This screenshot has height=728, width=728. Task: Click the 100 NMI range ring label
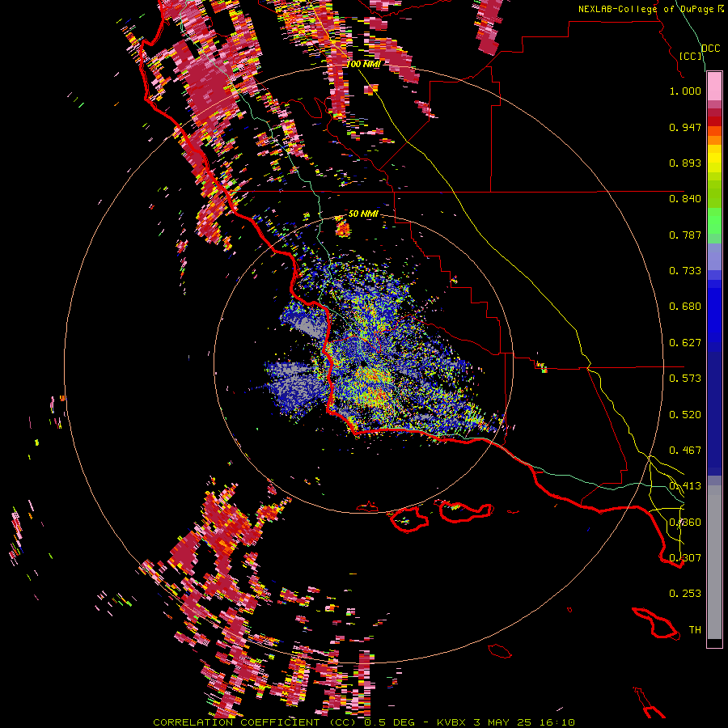(363, 64)
